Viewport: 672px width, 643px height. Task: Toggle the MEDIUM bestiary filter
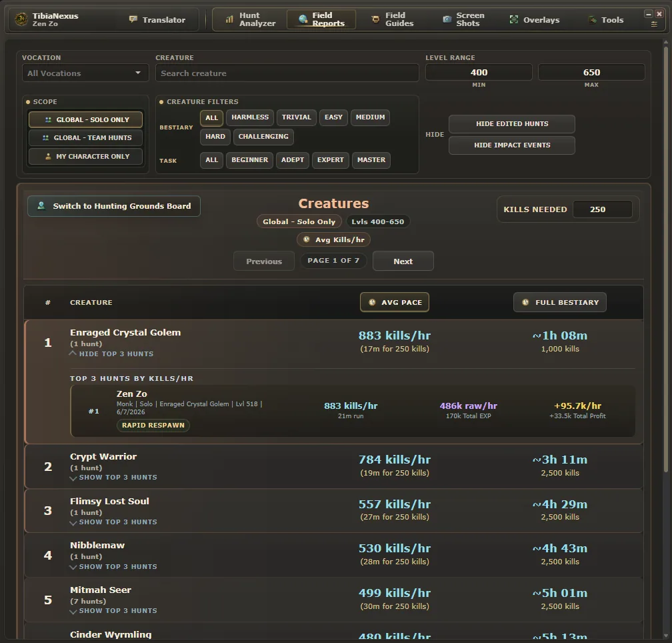[370, 117]
